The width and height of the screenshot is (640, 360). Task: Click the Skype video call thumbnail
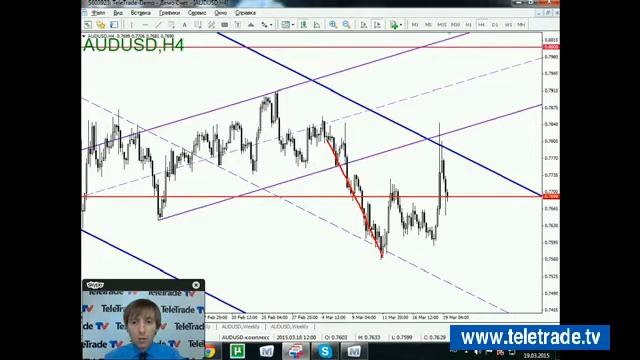(x=143, y=325)
